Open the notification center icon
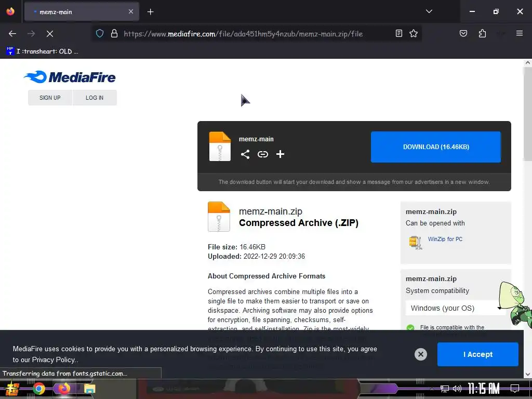This screenshot has height=399, width=532. (515, 389)
